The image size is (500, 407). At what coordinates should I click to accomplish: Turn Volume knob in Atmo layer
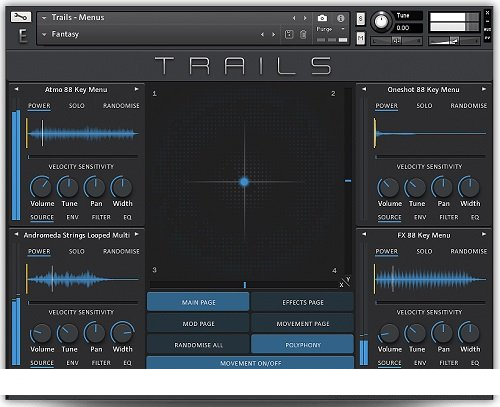(x=41, y=187)
